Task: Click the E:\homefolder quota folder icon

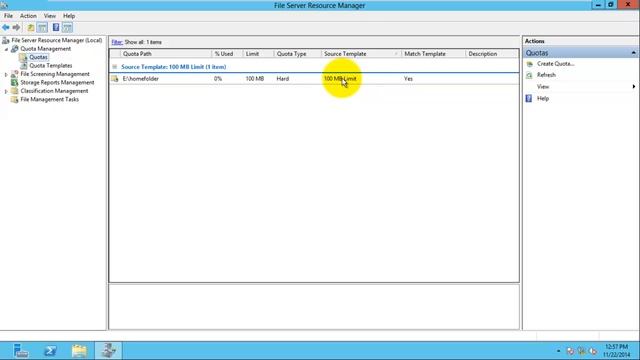Action: [x=115, y=79]
